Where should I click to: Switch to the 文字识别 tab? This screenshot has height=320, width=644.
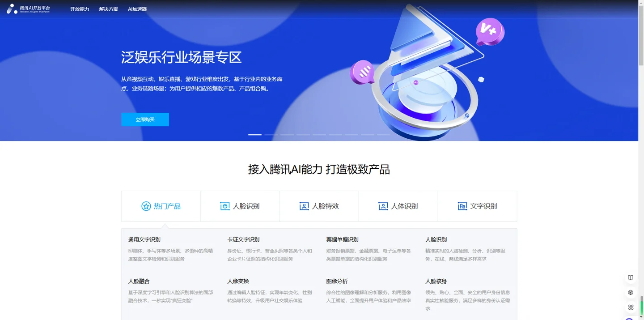click(x=477, y=206)
